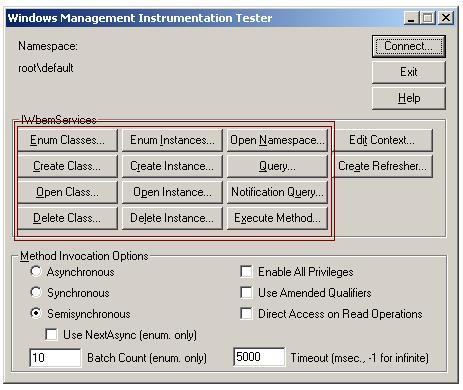Screen dimensions: 463x390
Task: Click Create Instance... button
Action: (172, 166)
